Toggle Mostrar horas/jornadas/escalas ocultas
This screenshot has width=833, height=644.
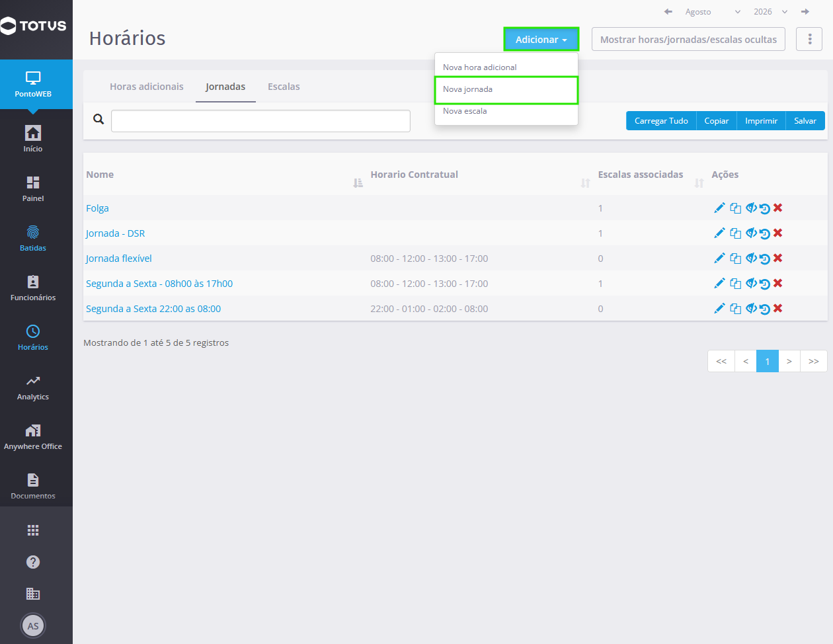point(688,40)
